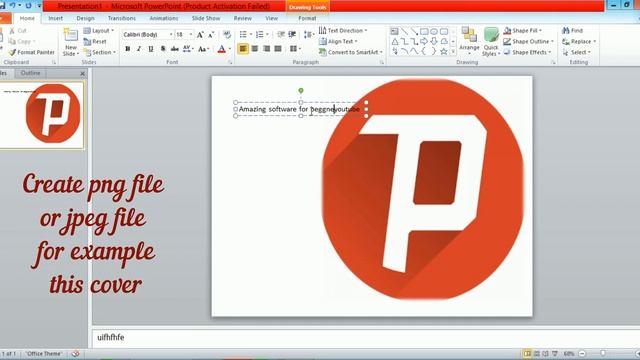Image resolution: width=640 pixels, height=360 pixels.
Task: Click the spell check status bar icon
Action: (x=76, y=353)
